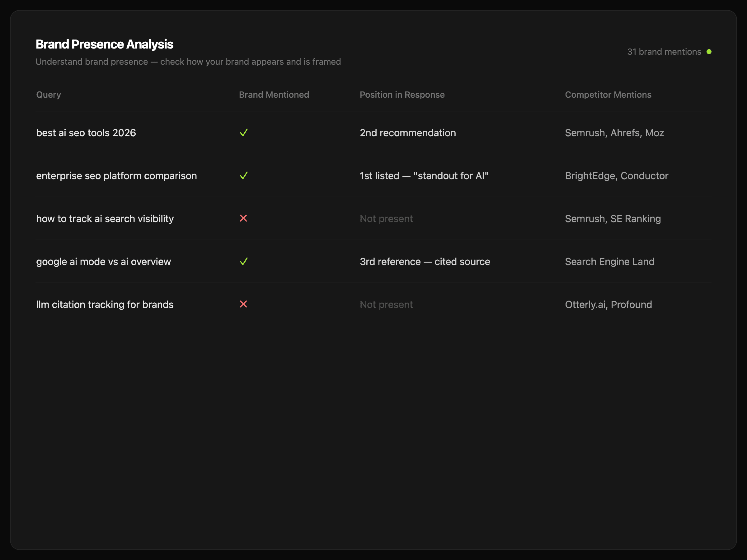Click '2nd recommendation' position cell
The width and height of the screenshot is (747, 560).
(x=408, y=133)
